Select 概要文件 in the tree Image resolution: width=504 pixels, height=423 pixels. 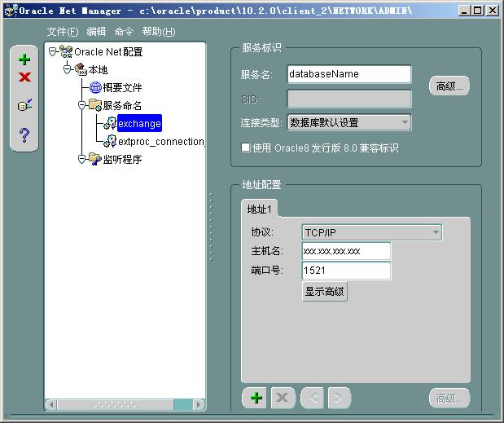(122, 87)
